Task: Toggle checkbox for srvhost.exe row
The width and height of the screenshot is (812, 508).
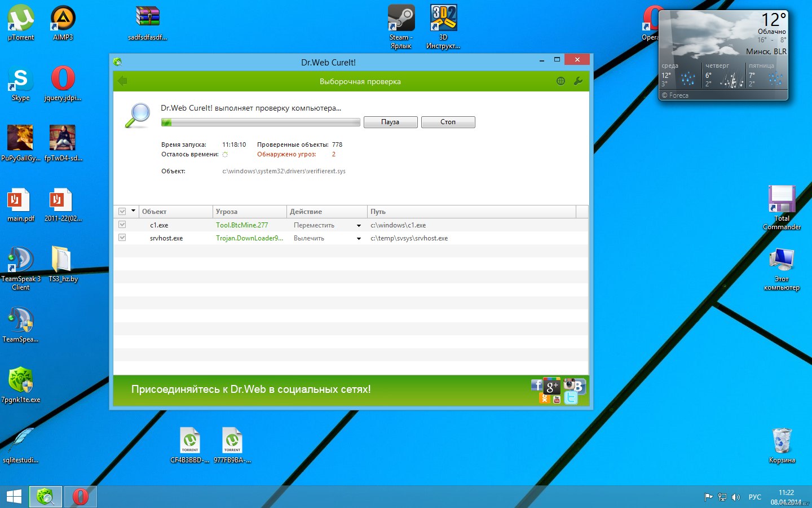Action: [x=122, y=238]
